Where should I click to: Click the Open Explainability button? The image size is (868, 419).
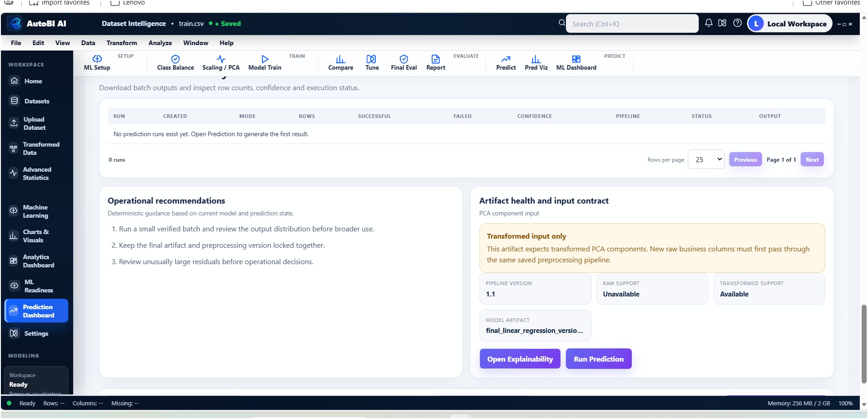[520, 359]
